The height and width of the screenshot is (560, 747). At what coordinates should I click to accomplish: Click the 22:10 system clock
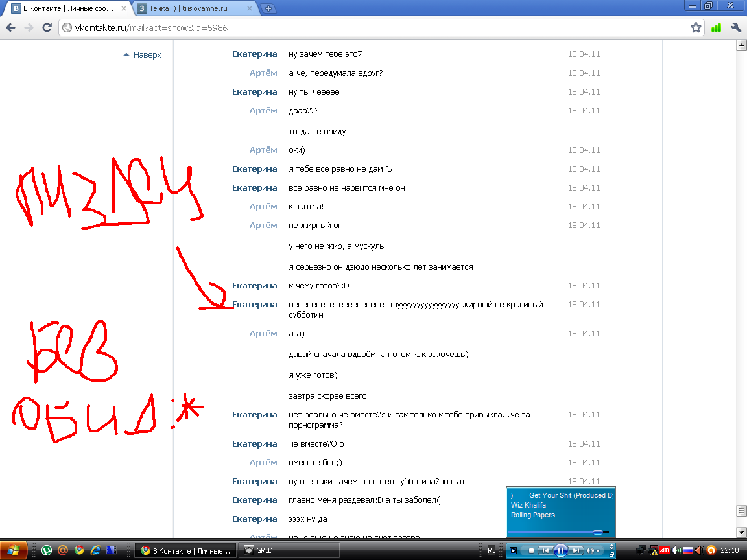729,550
